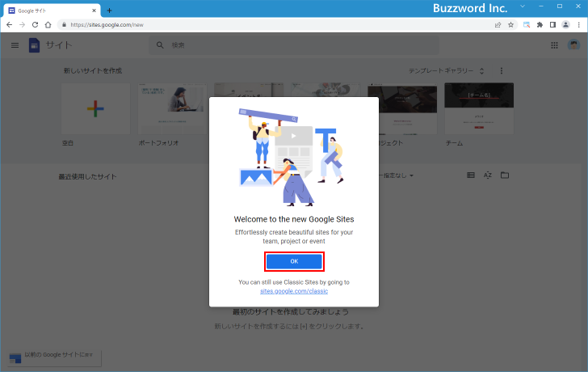
Task: Click the address bar URL
Action: [107, 25]
